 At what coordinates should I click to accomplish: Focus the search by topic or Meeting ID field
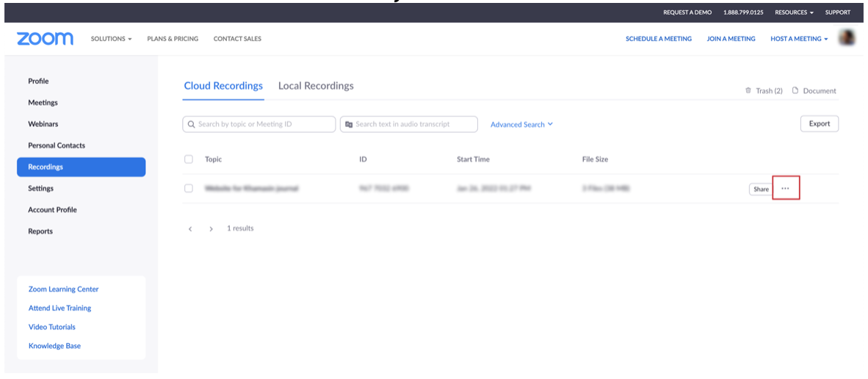tap(259, 124)
